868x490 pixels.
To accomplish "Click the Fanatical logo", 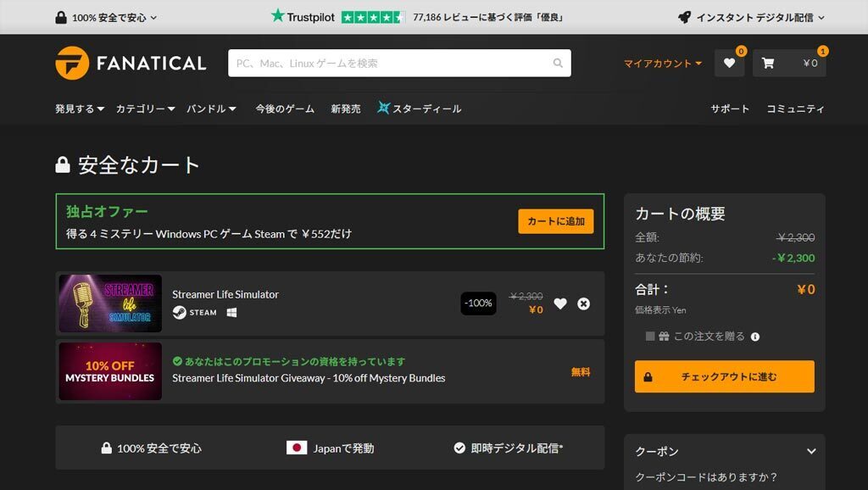I will click(x=131, y=63).
